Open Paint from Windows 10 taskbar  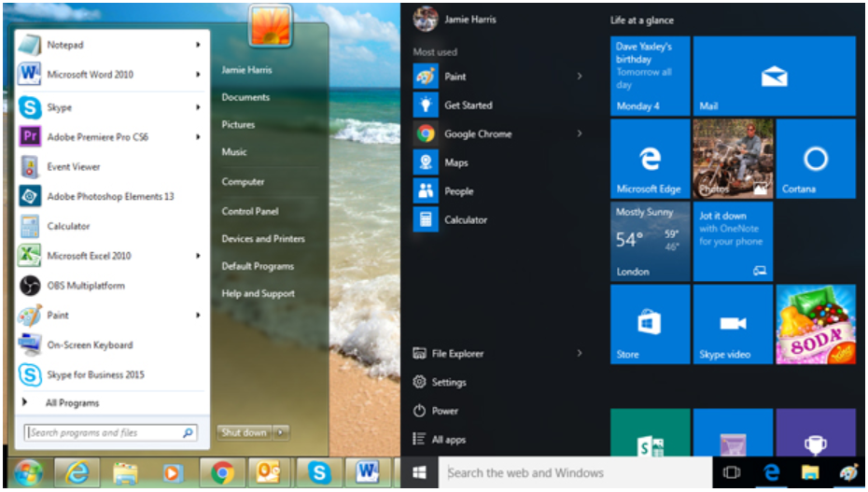(x=848, y=472)
